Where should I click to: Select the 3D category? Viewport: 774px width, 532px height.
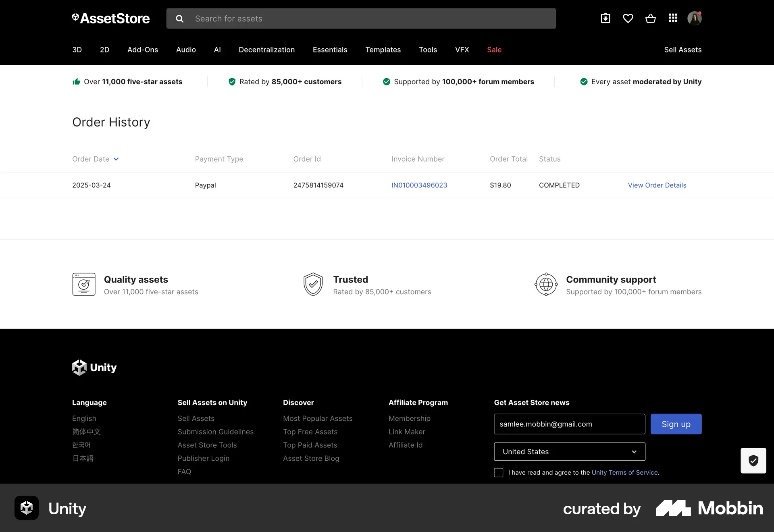pos(77,50)
